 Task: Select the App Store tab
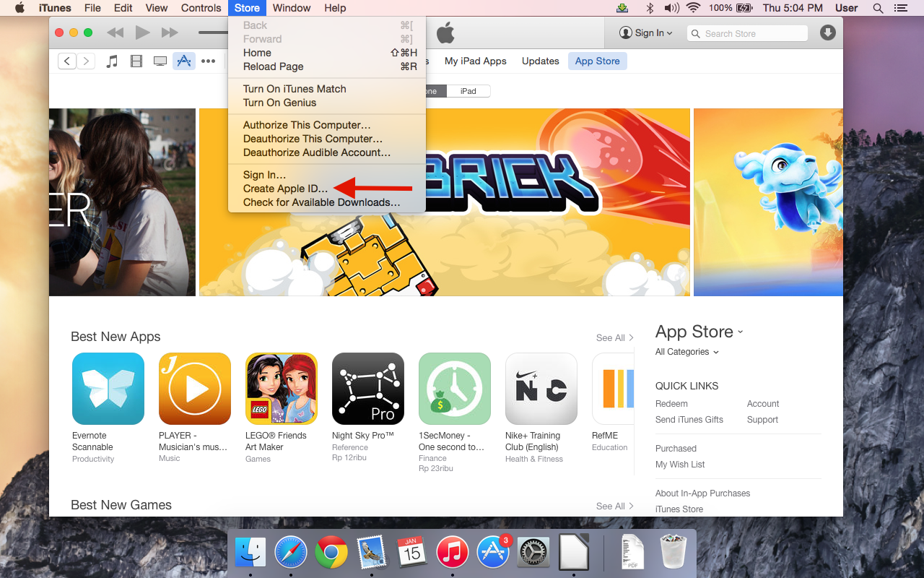click(x=597, y=61)
